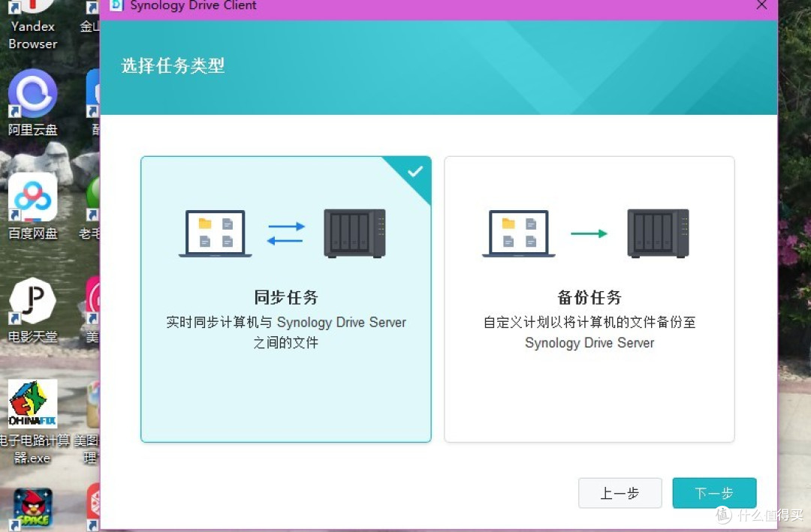This screenshot has height=532, width=811.
Task: Proceed by clicking 下一步
Action: (x=713, y=493)
